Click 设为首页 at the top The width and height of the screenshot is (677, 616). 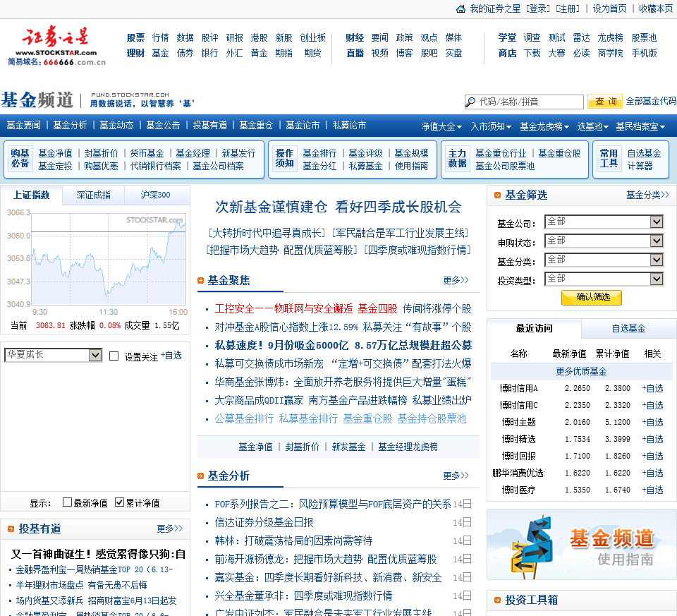tap(609, 8)
